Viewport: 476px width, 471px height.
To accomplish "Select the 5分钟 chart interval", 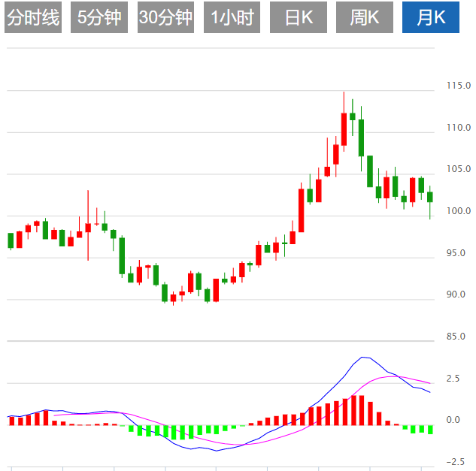I will tap(99, 17).
